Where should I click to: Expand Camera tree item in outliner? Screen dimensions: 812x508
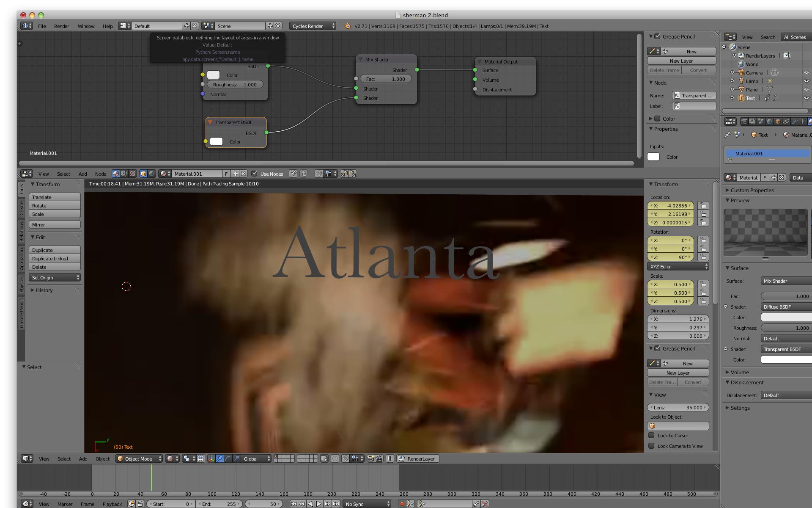pyautogui.click(x=732, y=72)
